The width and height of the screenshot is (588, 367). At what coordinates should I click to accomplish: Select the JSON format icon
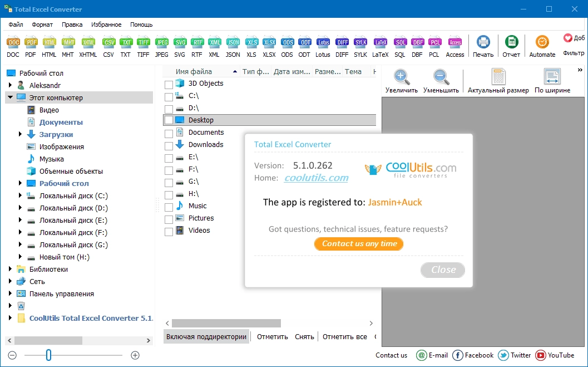tap(233, 42)
